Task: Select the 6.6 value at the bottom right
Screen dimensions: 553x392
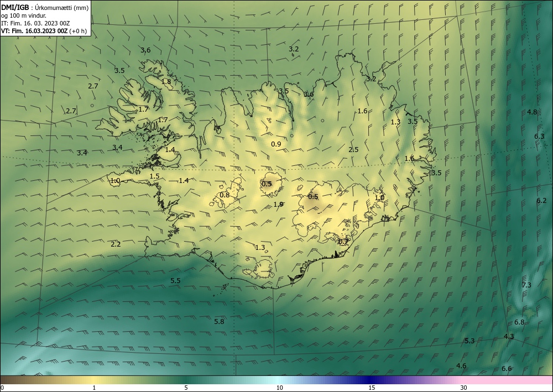Action: 507,368
